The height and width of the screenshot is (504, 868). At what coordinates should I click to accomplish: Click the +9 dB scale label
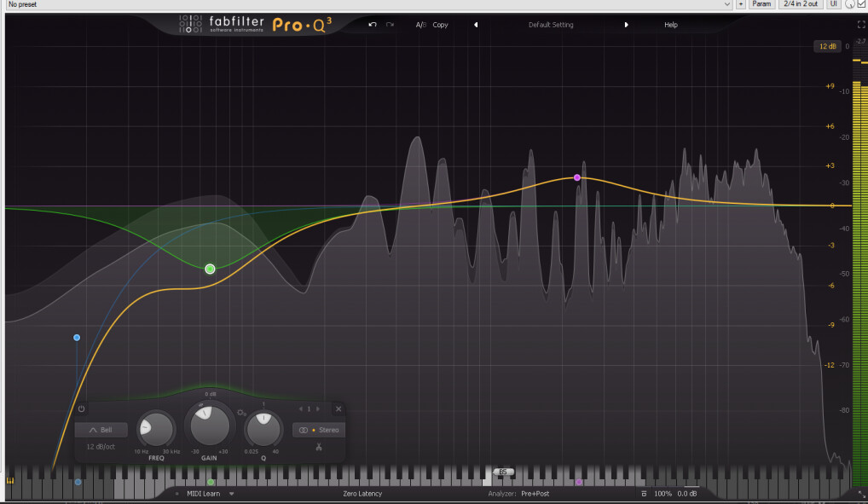[830, 86]
